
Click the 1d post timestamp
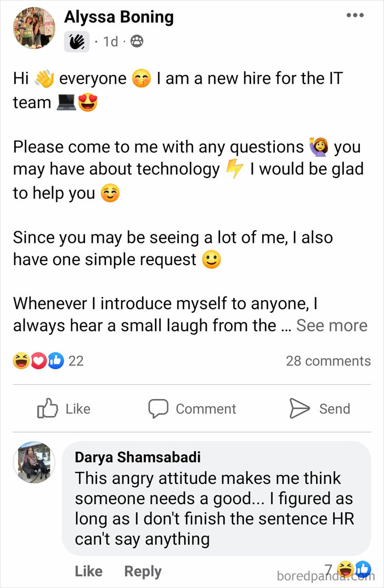pyautogui.click(x=110, y=41)
